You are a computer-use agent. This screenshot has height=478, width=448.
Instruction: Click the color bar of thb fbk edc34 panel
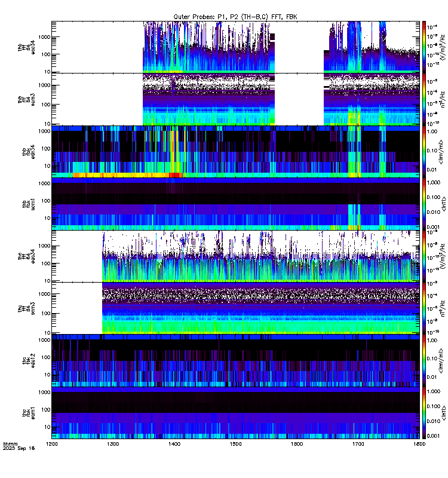[x=424, y=152]
